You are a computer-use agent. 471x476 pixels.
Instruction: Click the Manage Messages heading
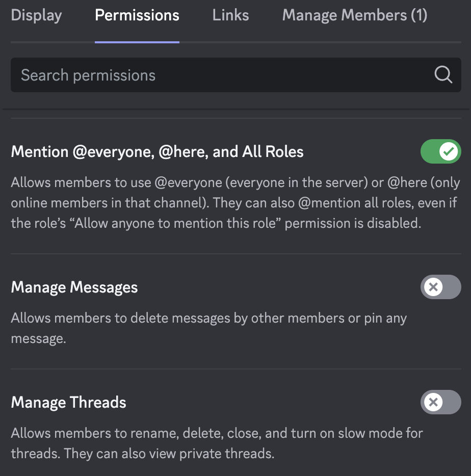click(x=74, y=287)
